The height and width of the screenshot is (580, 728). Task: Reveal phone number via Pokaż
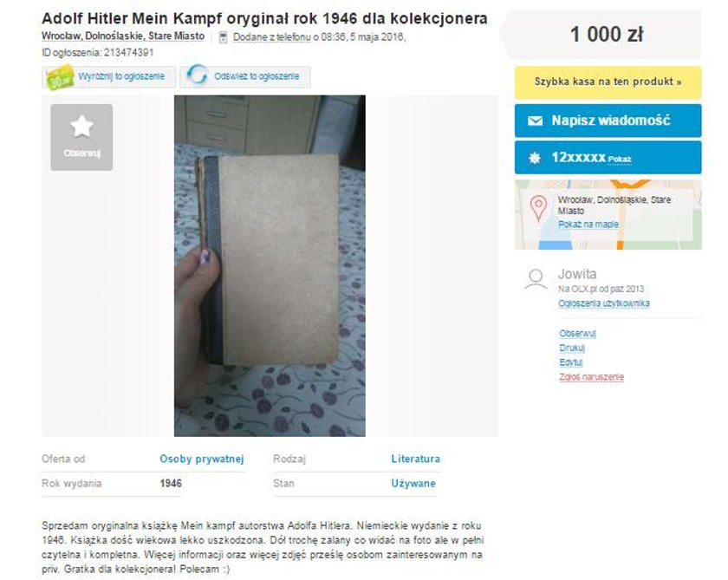pyautogui.click(x=620, y=160)
